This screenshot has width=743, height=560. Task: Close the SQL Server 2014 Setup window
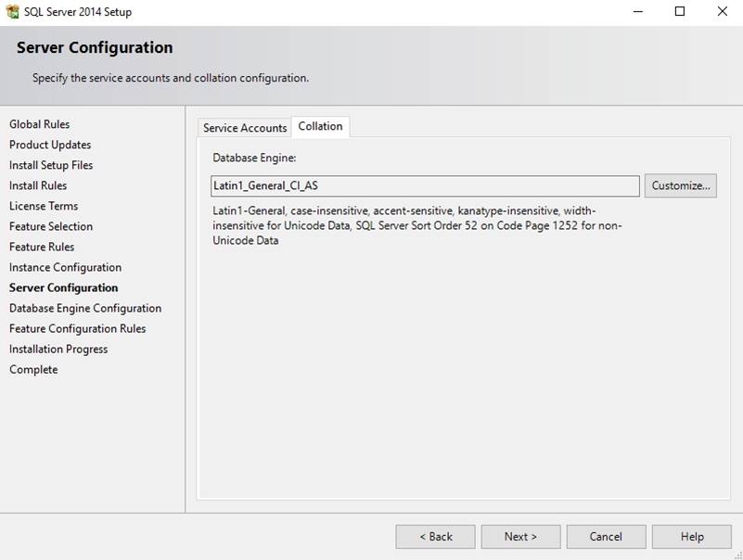(x=723, y=11)
